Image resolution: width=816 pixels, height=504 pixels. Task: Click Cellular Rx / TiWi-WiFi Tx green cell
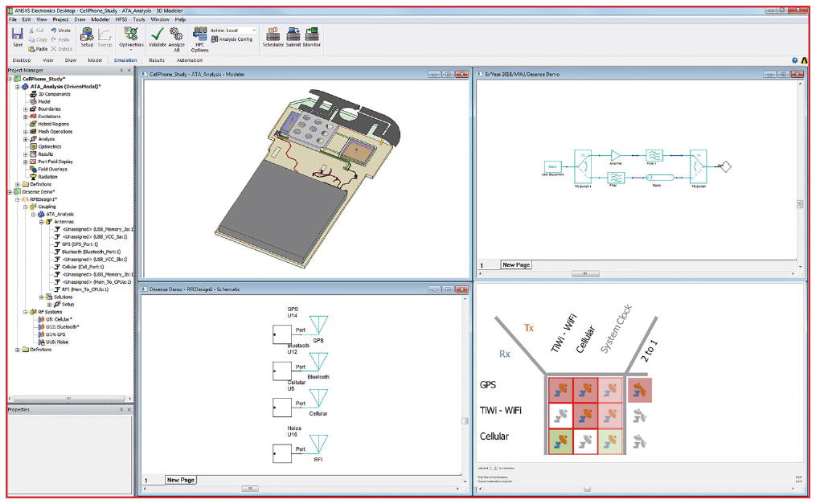click(x=560, y=441)
